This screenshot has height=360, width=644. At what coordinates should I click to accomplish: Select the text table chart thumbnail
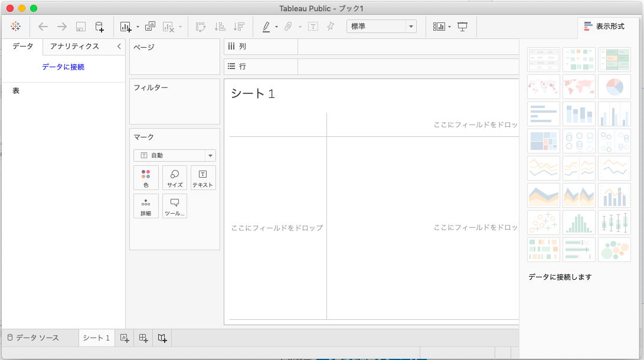pos(544,60)
